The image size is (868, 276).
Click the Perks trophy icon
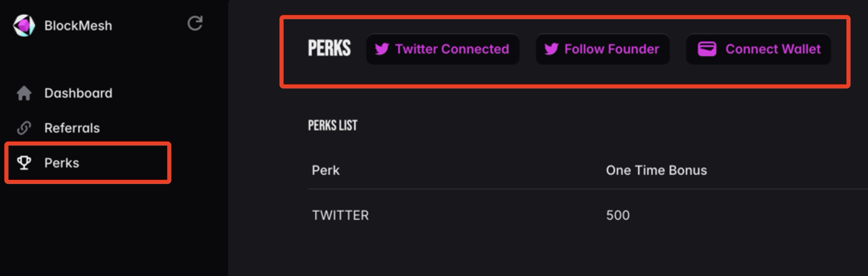tap(24, 162)
